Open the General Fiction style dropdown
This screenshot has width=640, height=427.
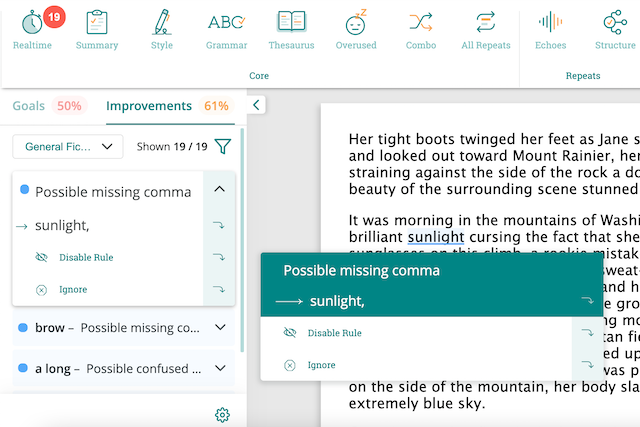(68, 147)
